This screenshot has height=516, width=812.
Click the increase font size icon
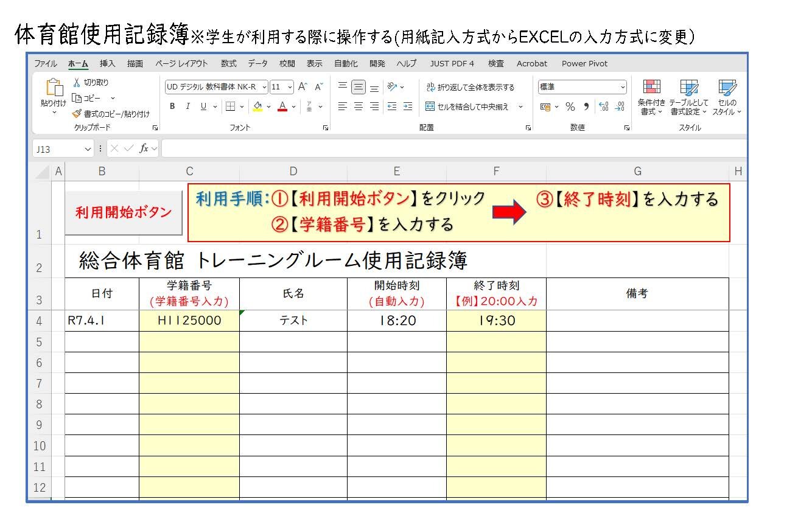pyautogui.click(x=303, y=87)
